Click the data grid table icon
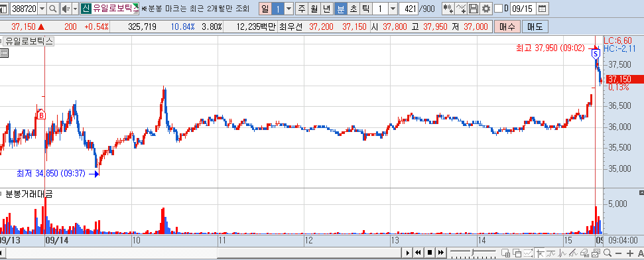The image size is (644, 260). pos(4,52)
